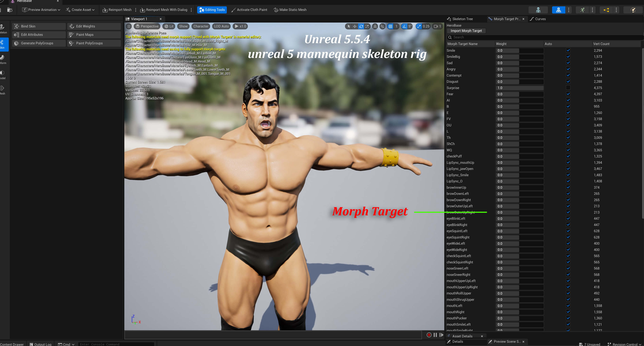This screenshot has width=644, height=346.
Task: Toggle Auto checkbox for mouthPucker
Action: click(568, 318)
